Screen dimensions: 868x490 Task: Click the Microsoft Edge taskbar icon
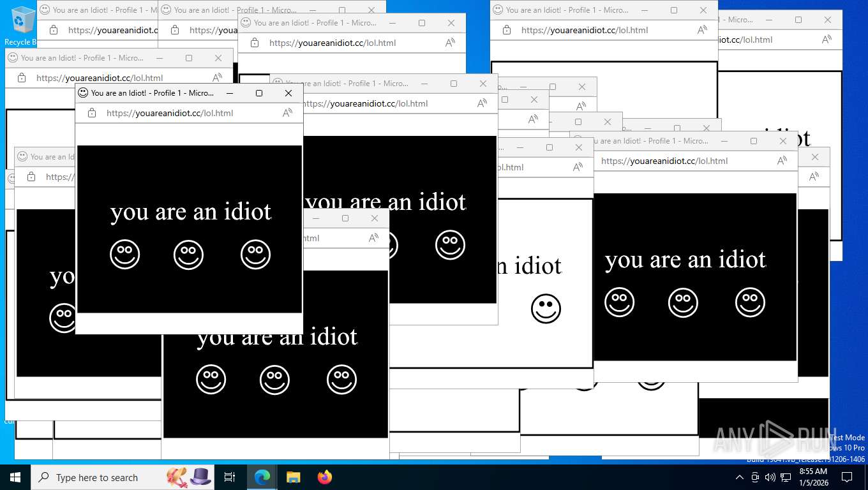262,477
